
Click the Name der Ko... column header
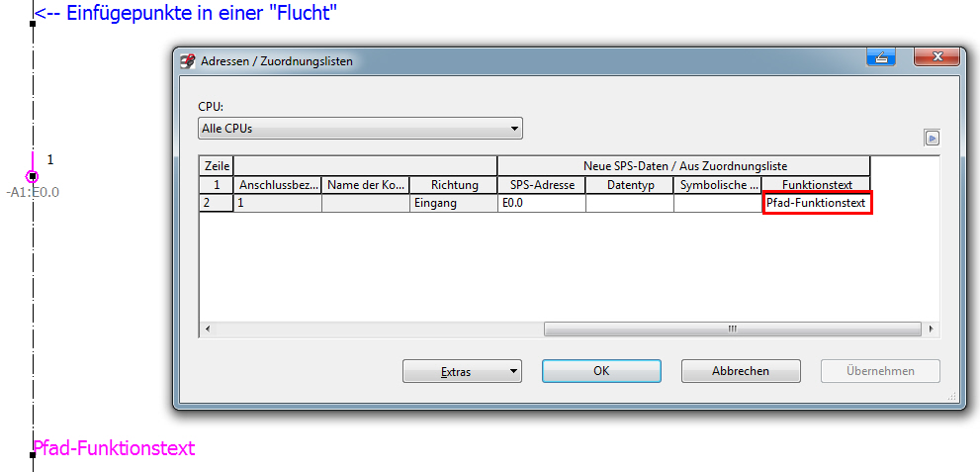[x=366, y=185]
